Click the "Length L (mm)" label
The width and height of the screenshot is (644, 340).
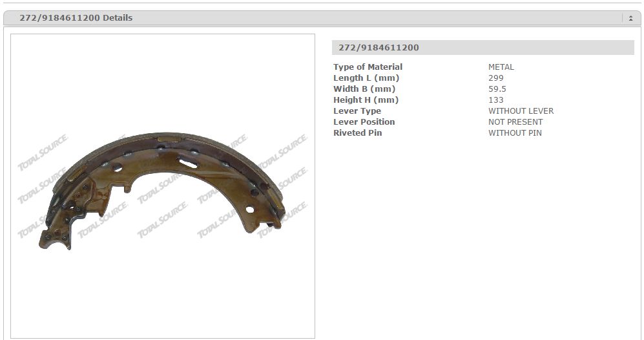364,78
